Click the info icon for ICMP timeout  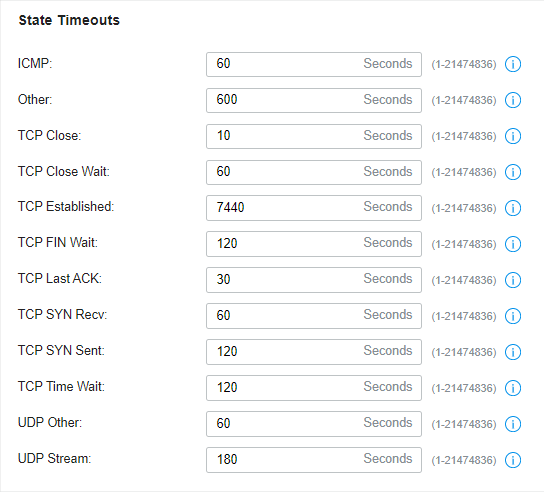pyautogui.click(x=512, y=64)
